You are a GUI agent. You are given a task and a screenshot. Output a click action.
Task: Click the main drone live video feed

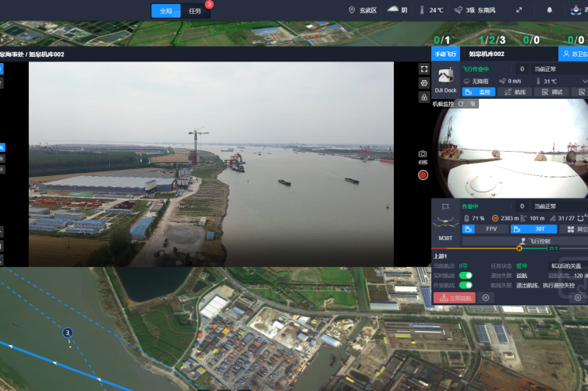[x=211, y=164]
